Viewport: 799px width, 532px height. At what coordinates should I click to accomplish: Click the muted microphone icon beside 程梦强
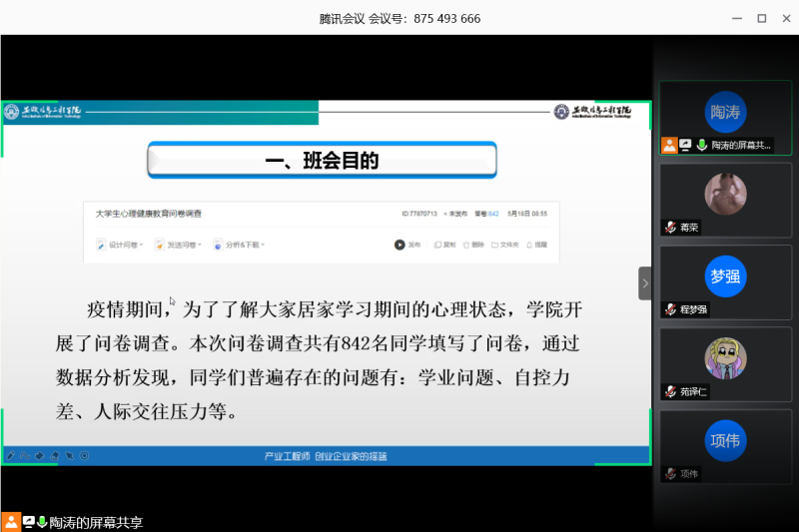click(x=670, y=309)
